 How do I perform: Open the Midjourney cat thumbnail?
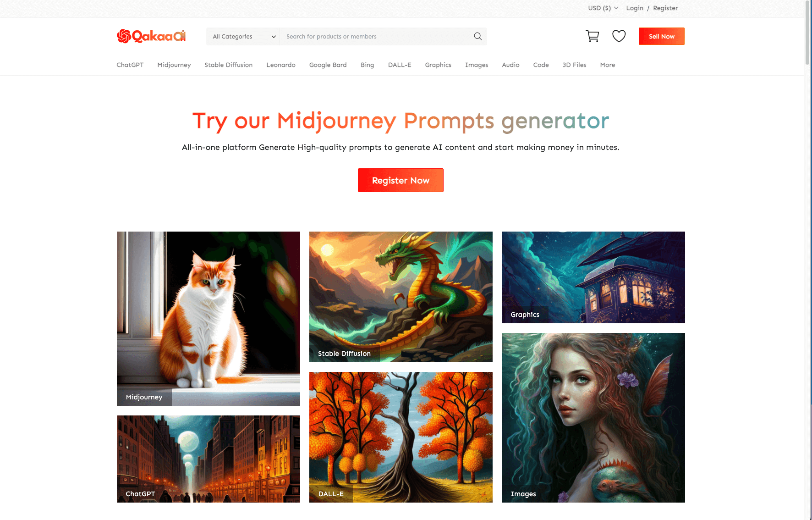pos(208,319)
